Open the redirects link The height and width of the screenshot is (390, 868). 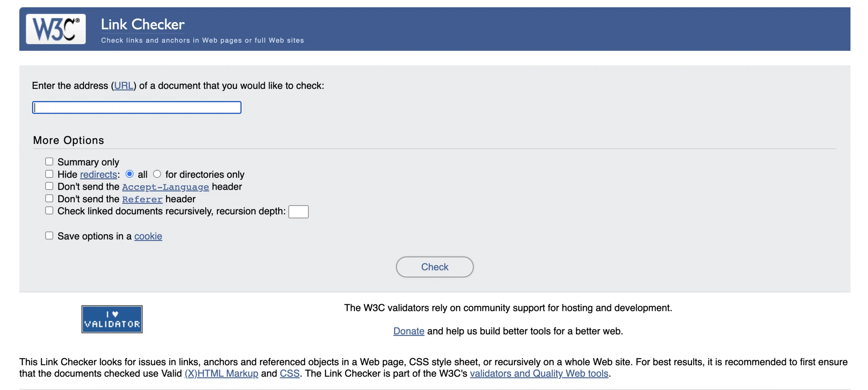coord(98,174)
